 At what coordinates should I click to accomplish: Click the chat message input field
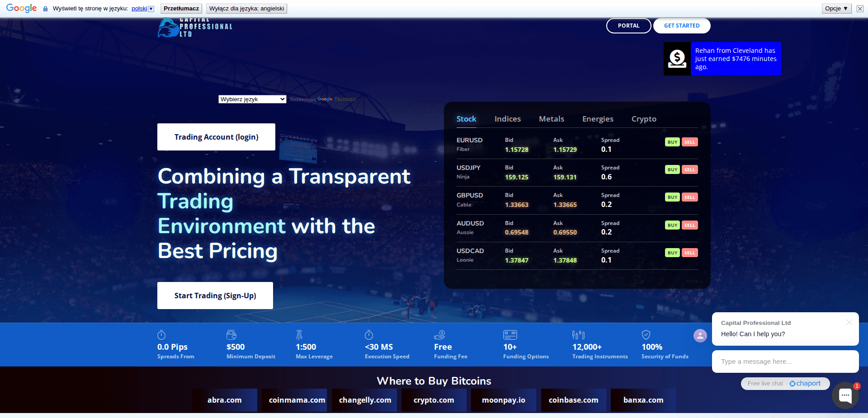(785, 362)
